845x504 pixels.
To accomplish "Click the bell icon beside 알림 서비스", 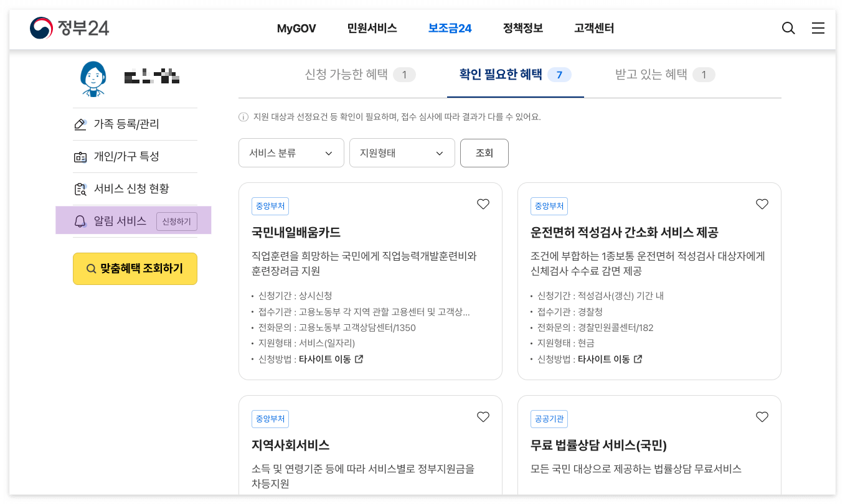I will pyautogui.click(x=80, y=222).
